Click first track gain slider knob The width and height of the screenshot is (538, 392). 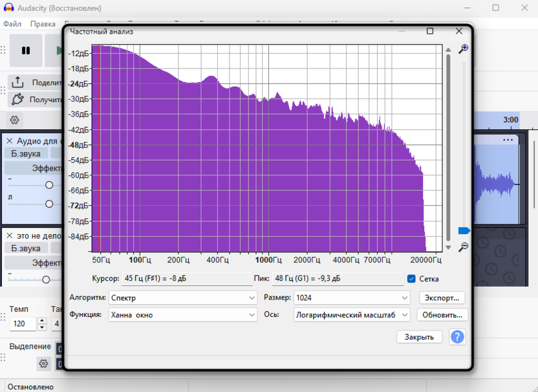click(x=49, y=185)
